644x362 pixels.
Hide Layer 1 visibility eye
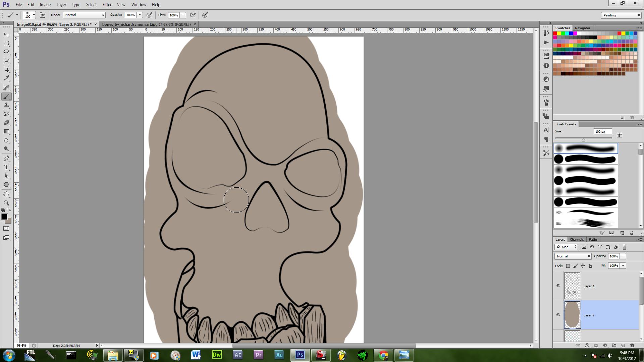558,286
